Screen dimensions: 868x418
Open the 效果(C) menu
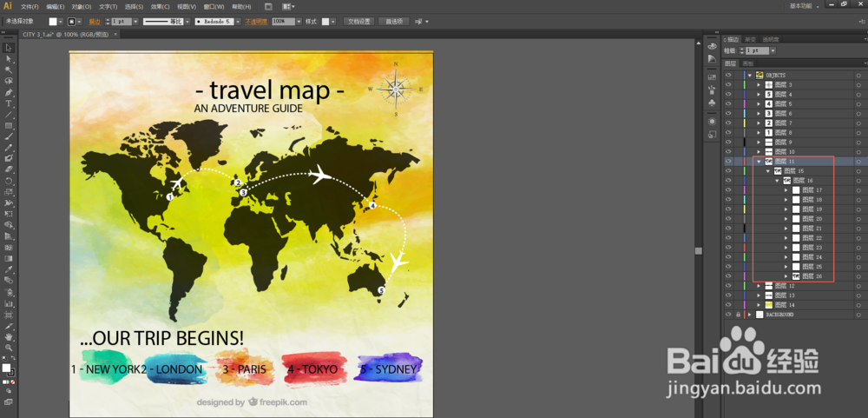pos(161,7)
